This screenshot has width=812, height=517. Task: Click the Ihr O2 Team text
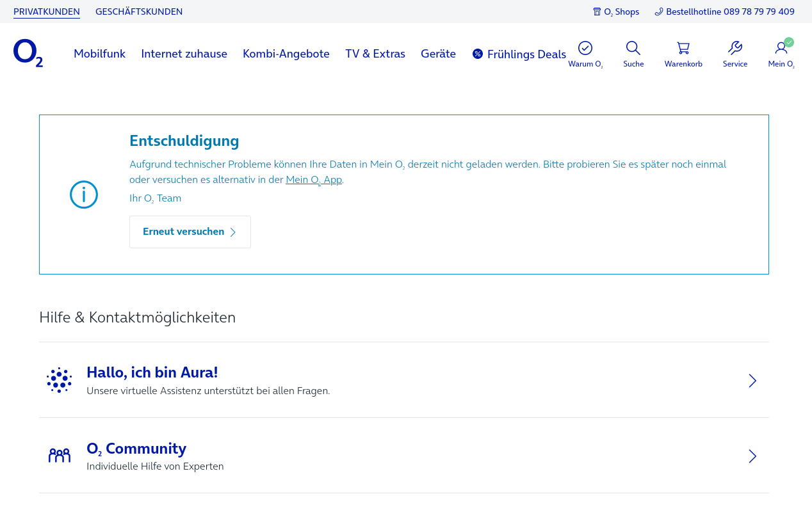[156, 198]
